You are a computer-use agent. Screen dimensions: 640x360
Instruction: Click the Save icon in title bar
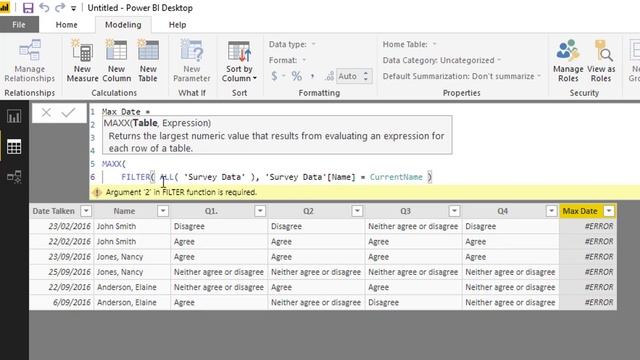click(28, 8)
